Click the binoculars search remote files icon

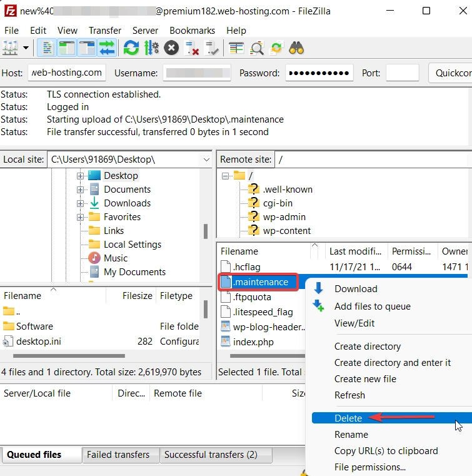[x=296, y=48]
